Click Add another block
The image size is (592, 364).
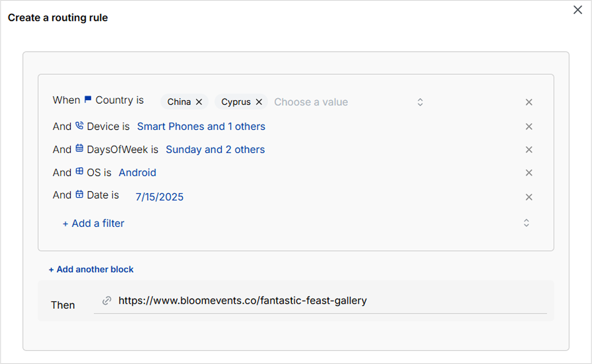[91, 270]
